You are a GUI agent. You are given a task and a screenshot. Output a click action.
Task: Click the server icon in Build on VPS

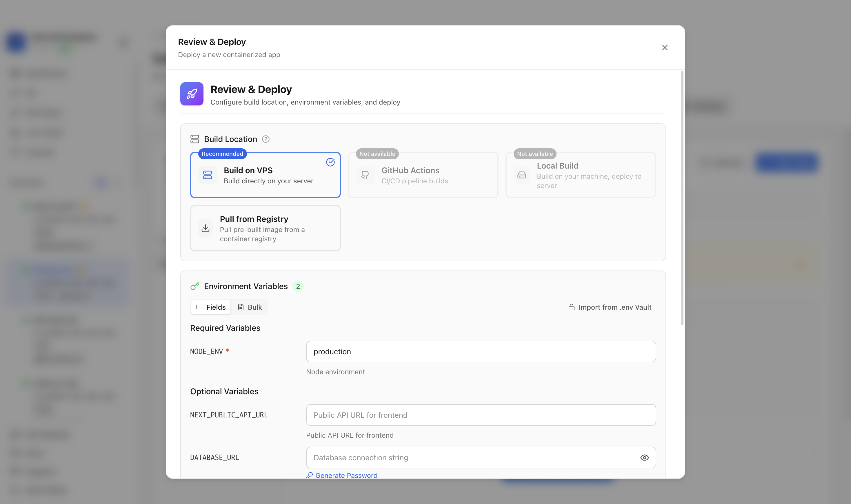click(x=207, y=175)
